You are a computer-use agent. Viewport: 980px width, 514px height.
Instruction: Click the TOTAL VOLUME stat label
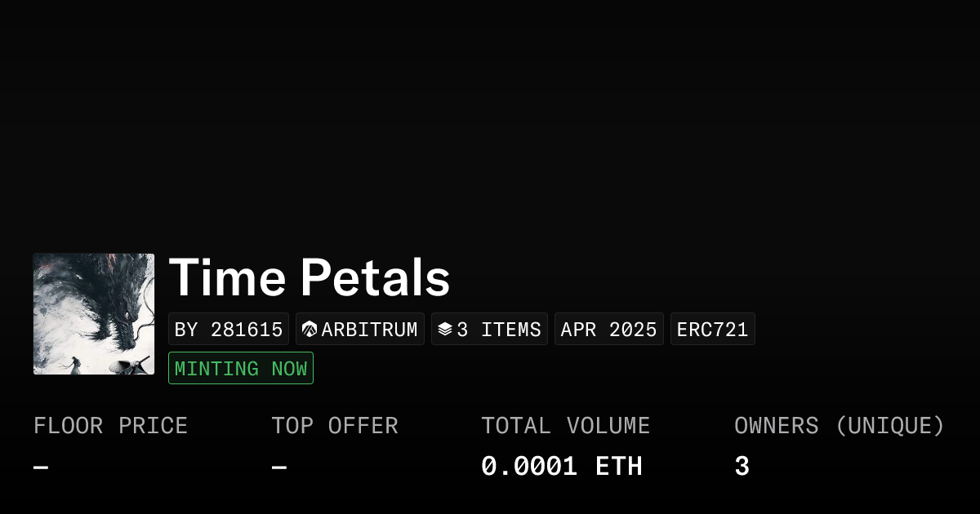[565, 426]
